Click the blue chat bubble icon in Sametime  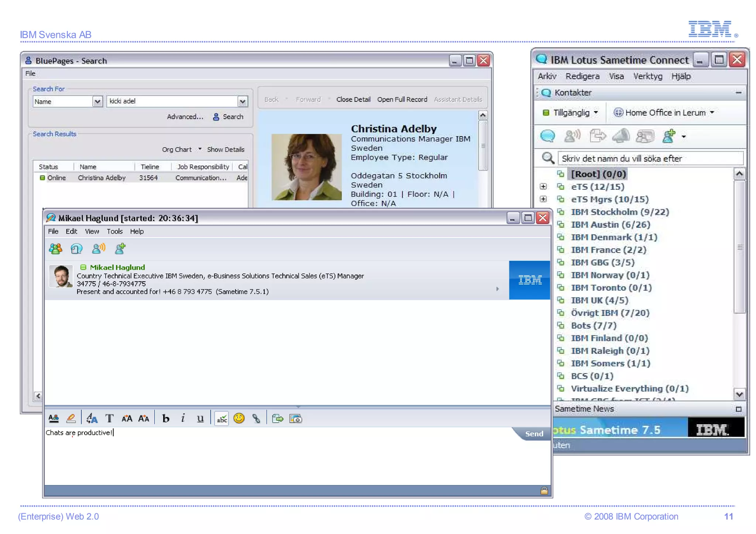[x=547, y=136]
